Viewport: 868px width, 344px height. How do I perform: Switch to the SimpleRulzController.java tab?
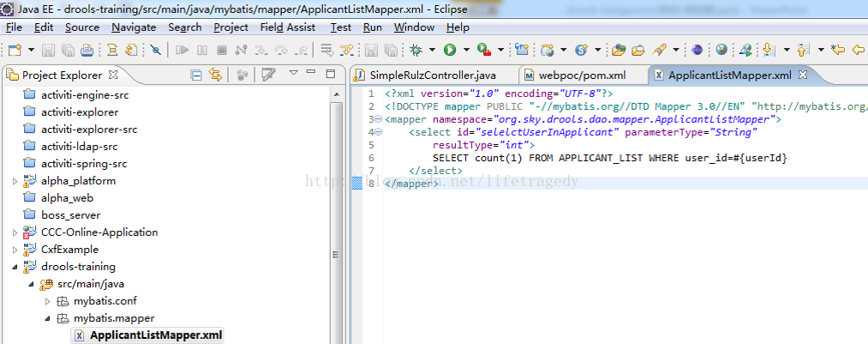coord(433,75)
